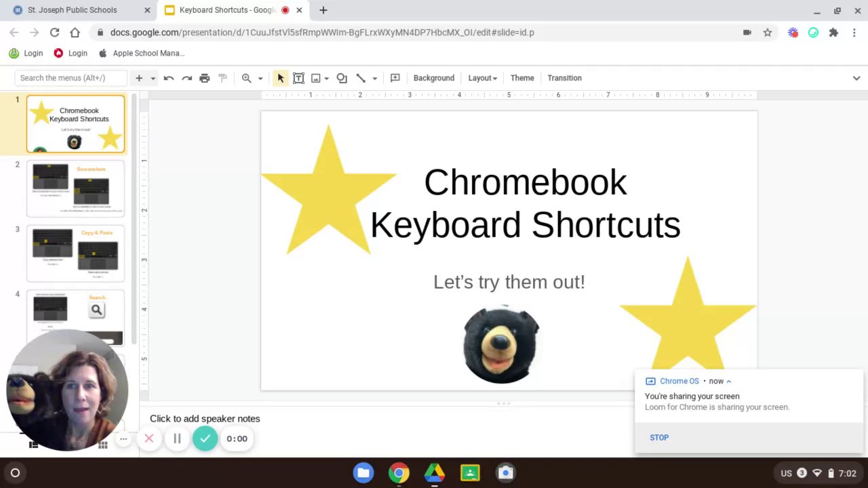This screenshot has width=868, height=488.
Task: Open Loom more options ellipsis
Action: 123,439
